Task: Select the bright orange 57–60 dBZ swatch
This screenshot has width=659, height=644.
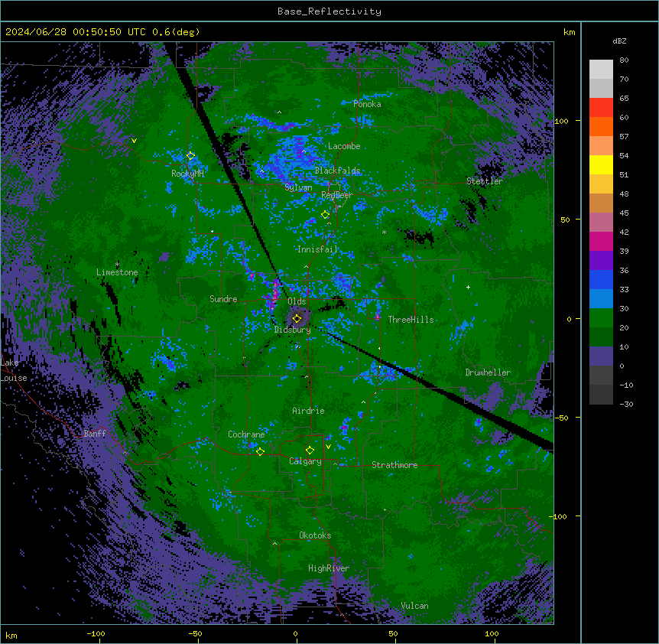Action: click(x=601, y=126)
